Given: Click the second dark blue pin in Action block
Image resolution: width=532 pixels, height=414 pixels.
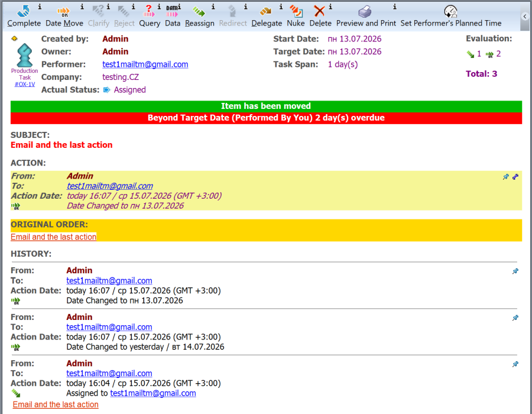Looking at the screenshot, I should [x=515, y=177].
